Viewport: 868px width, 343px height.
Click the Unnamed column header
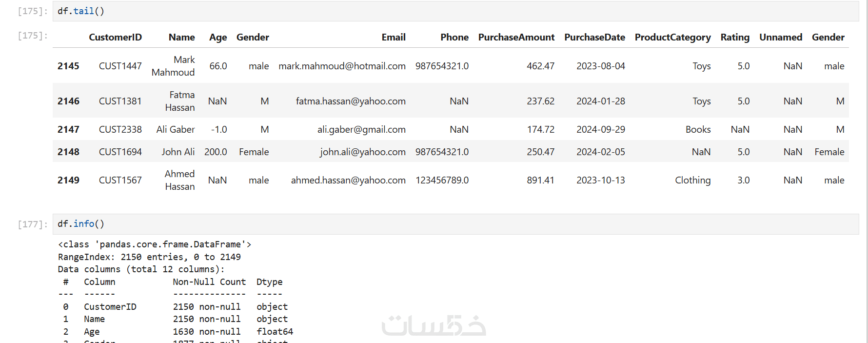pyautogui.click(x=780, y=37)
